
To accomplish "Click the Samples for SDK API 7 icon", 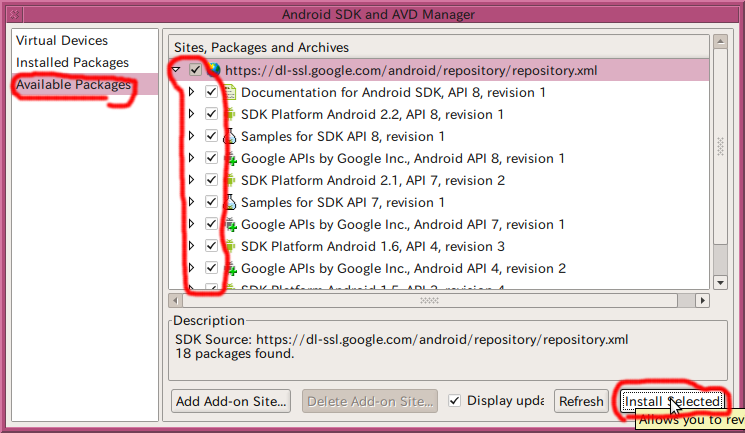I will coord(230,202).
